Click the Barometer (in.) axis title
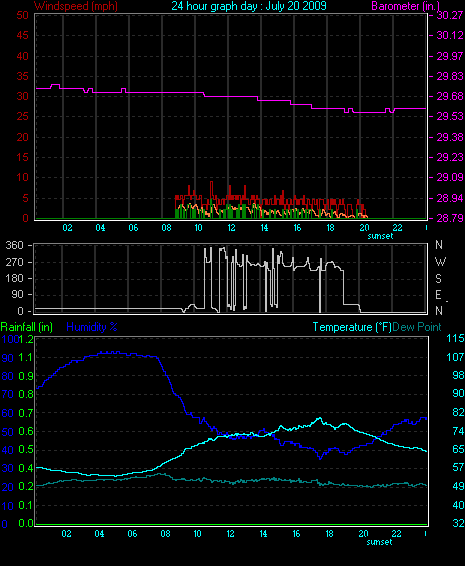 405,6
